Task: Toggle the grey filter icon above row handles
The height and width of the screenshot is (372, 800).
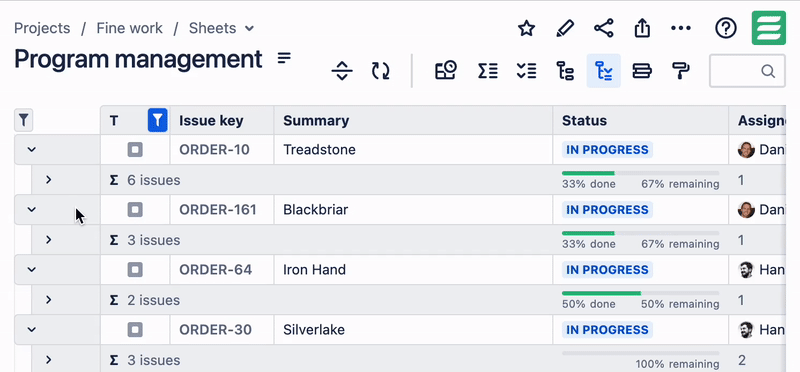Action: (x=23, y=120)
